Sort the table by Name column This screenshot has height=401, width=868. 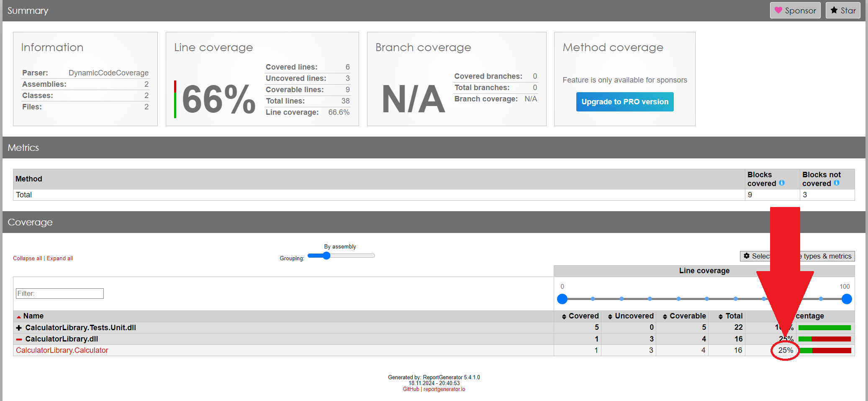[x=33, y=316]
